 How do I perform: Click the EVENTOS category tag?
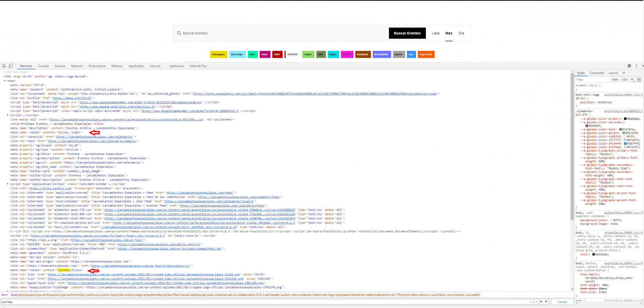coord(292,54)
